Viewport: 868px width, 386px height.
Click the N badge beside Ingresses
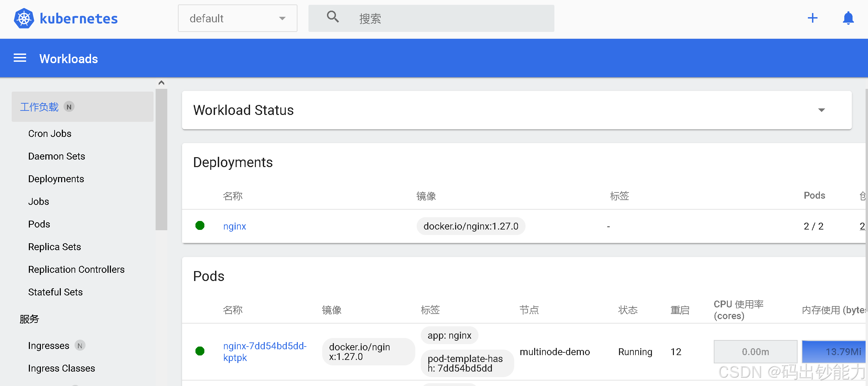(80, 346)
